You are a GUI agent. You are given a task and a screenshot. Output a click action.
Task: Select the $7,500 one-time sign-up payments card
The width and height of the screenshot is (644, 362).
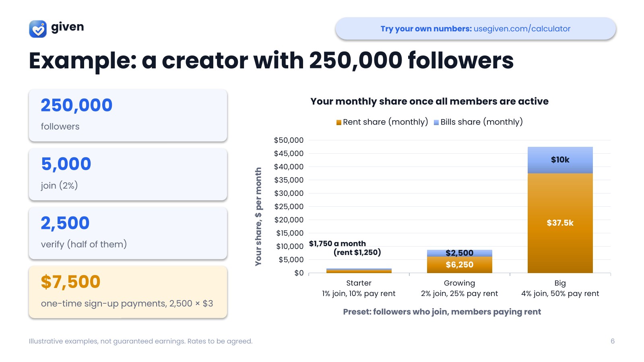tap(128, 292)
